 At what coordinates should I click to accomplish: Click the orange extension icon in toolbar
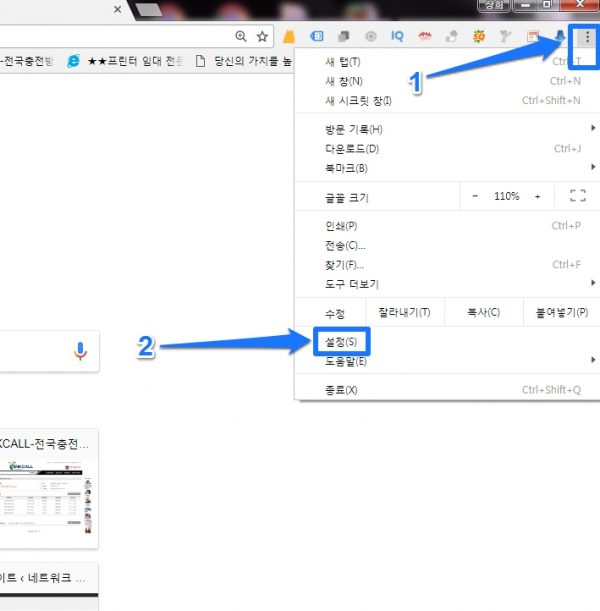(289, 37)
